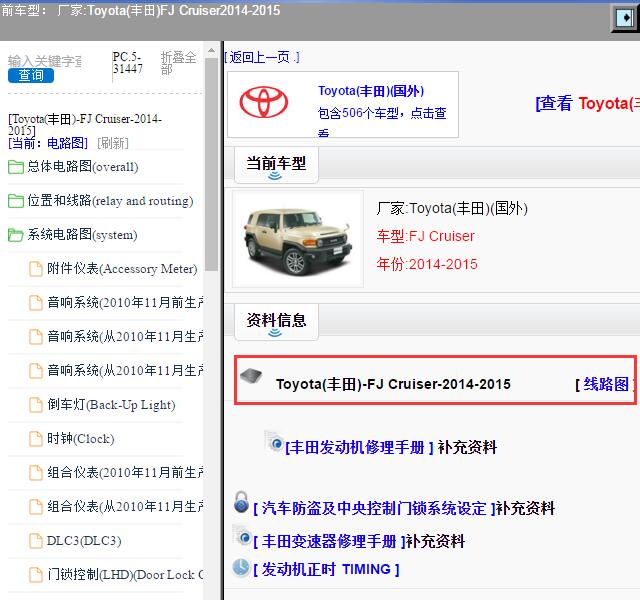Viewport: 640px width, 600px height.
Task: Open the 线路图 link
Action: [606, 384]
